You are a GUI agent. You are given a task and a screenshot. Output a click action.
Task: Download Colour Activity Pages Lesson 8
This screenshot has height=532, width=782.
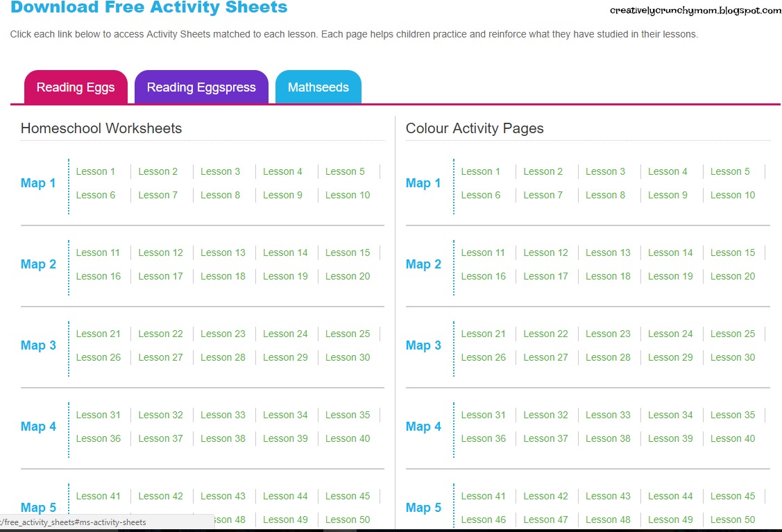(x=605, y=195)
